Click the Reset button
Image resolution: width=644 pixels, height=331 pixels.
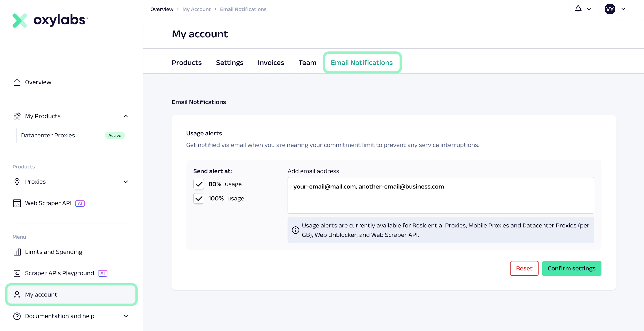(524, 268)
